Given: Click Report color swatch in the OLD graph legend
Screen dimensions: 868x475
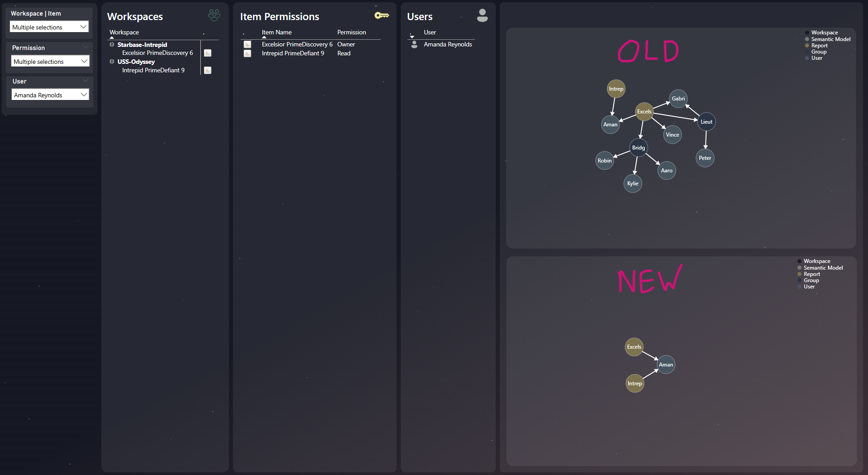Looking at the screenshot, I should (x=807, y=46).
